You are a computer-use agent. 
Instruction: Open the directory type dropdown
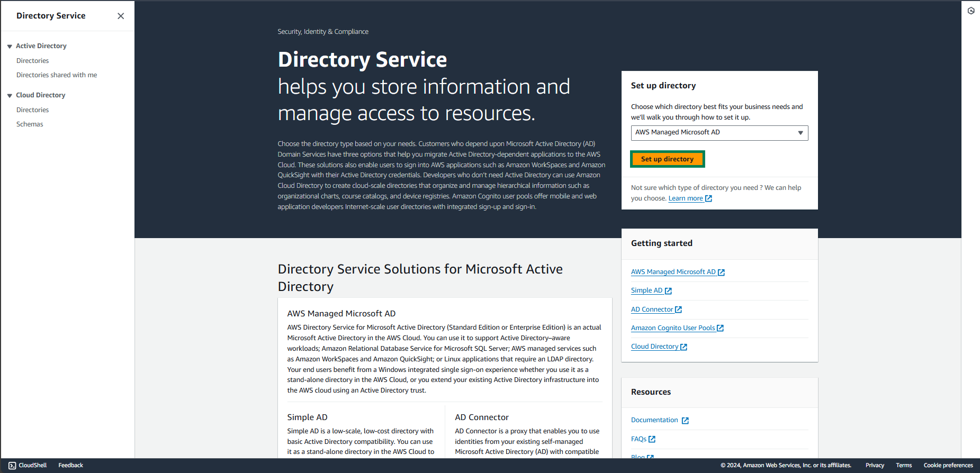(x=719, y=133)
